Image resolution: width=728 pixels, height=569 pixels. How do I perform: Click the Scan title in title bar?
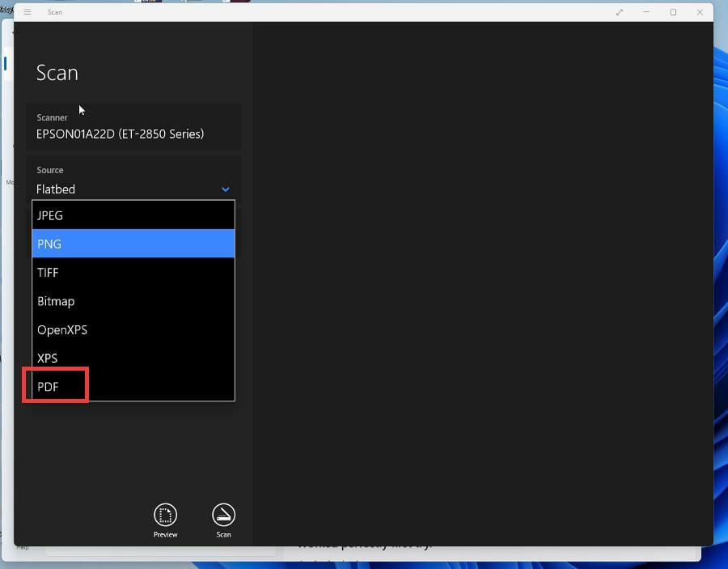[55, 12]
